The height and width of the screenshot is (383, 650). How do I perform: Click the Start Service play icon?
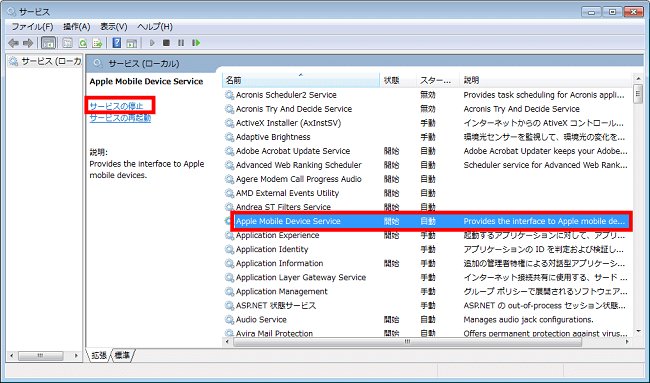point(152,43)
